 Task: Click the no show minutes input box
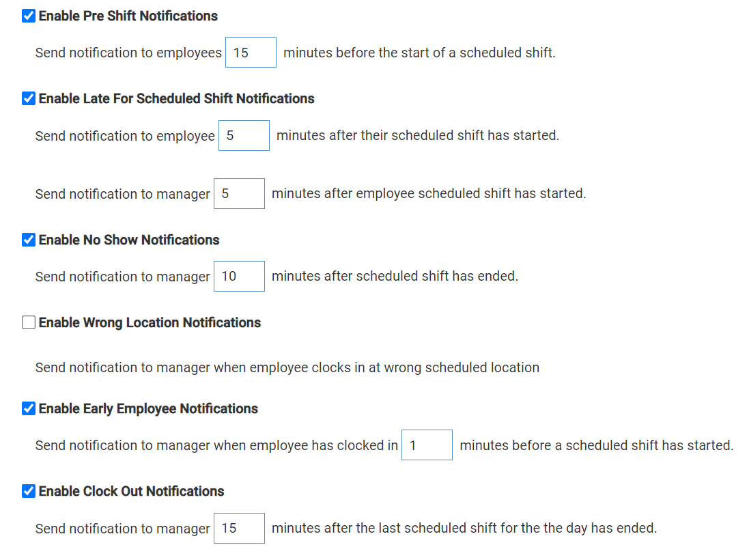239,277
